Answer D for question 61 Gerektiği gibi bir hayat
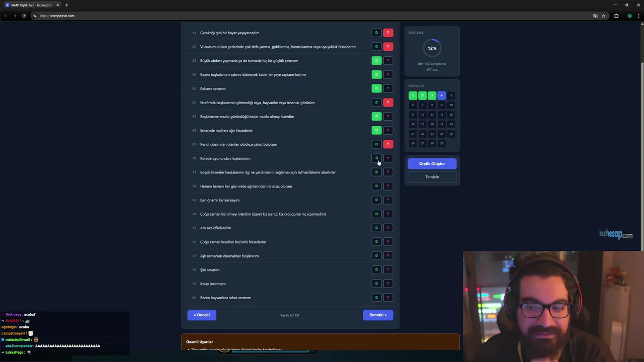The image size is (644, 362). pyautogui.click(x=376, y=33)
